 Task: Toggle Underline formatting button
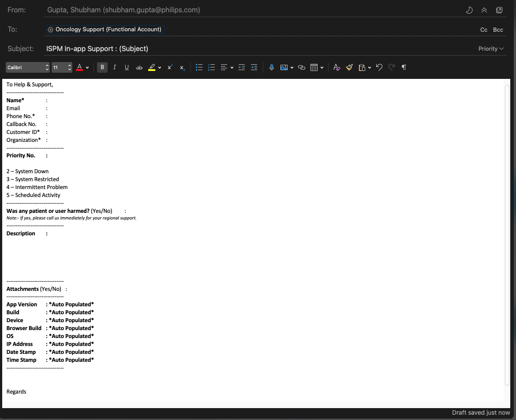pyautogui.click(x=127, y=67)
